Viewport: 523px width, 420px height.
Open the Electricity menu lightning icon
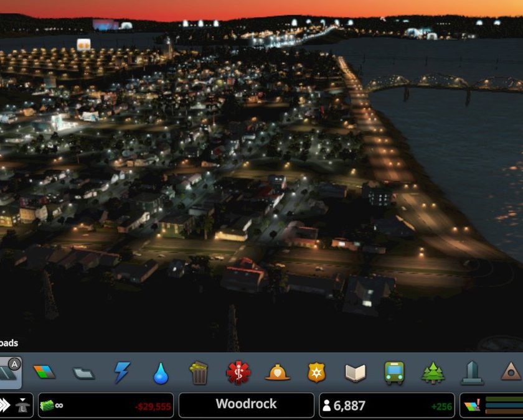(122, 372)
